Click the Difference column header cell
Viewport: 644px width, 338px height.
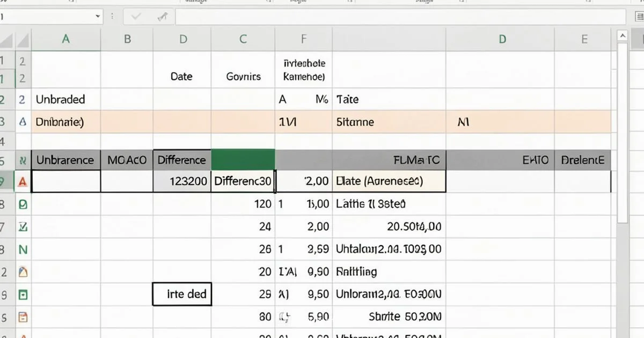coord(182,159)
